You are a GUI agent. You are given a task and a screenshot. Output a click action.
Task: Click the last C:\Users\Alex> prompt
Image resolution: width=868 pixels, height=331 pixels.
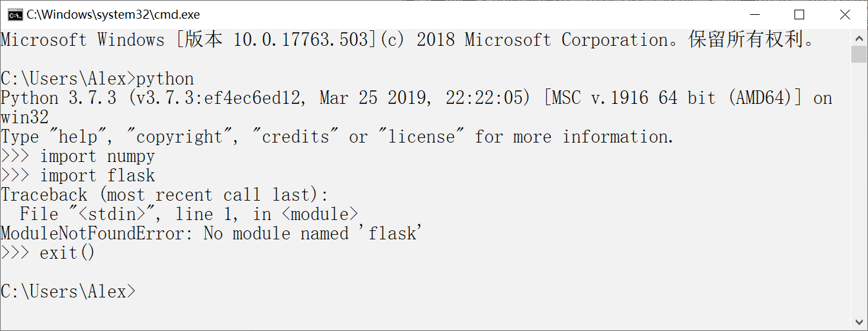68,292
